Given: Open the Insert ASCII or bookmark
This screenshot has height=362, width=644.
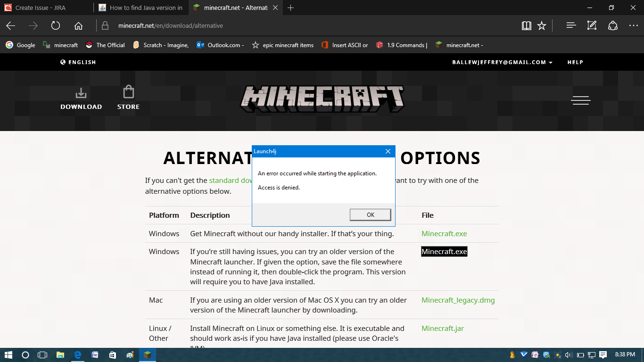Looking at the screenshot, I should pos(344,45).
